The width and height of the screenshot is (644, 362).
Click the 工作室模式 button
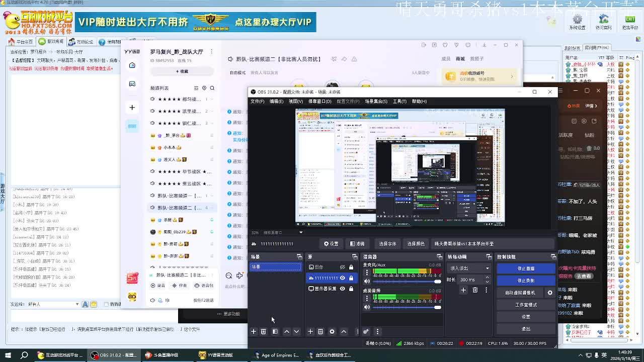point(526,305)
